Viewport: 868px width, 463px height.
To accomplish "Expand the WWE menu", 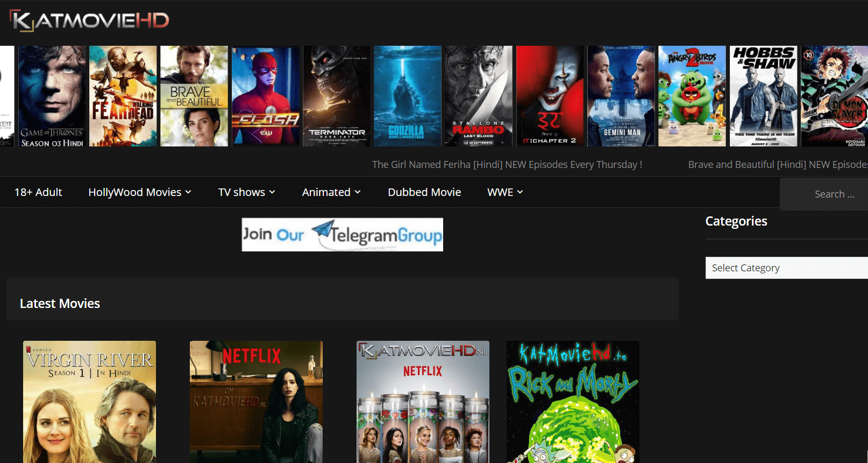I will (505, 192).
